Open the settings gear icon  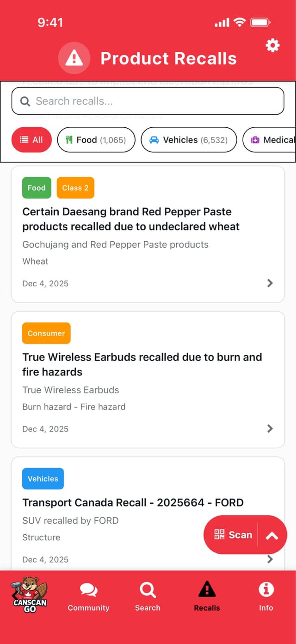point(272,45)
